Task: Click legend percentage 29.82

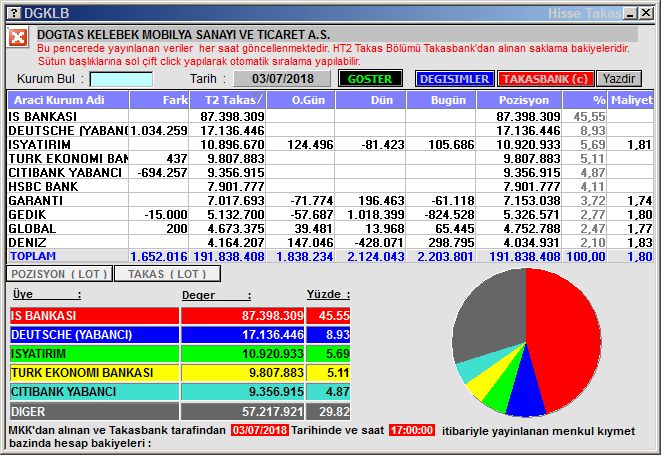Action: [334, 411]
